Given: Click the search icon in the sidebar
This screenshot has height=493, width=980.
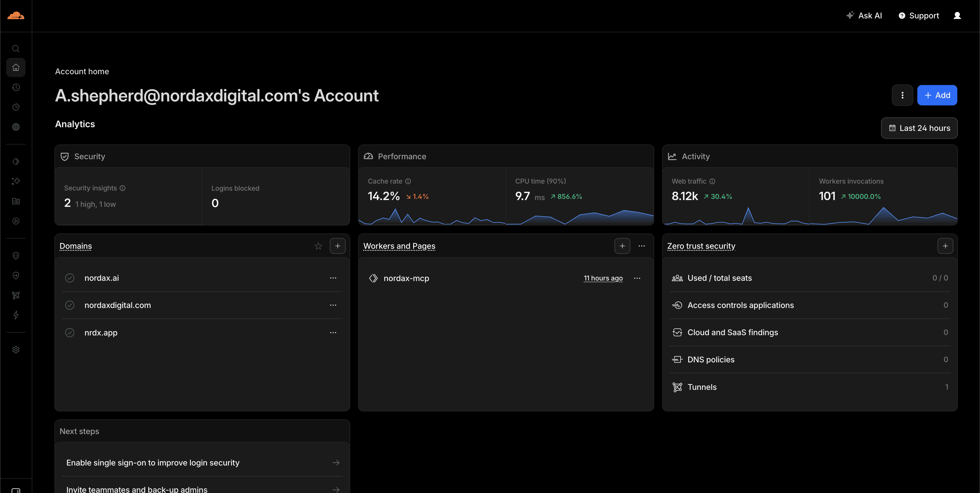Looking at the screenshot, I should (x=16, y=48).
